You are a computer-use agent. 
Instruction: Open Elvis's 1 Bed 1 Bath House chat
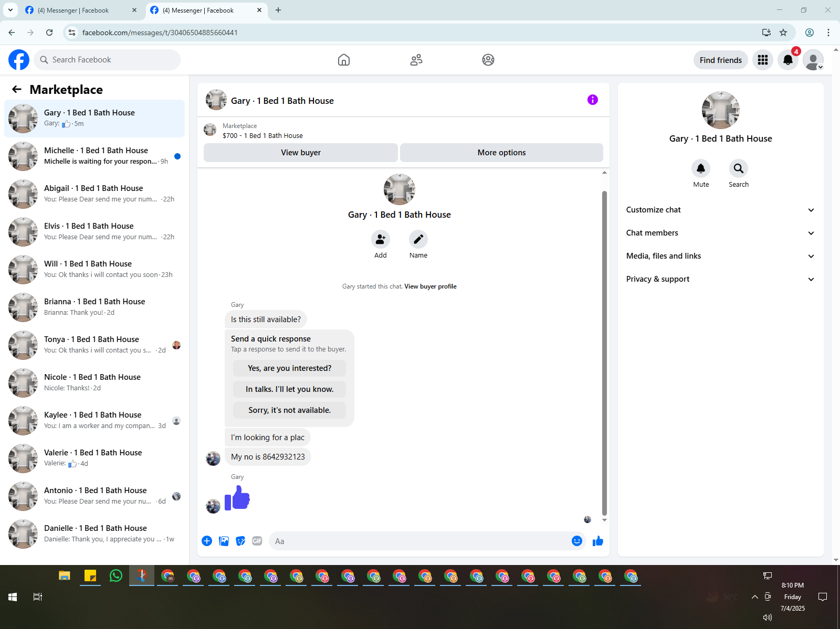94,232
